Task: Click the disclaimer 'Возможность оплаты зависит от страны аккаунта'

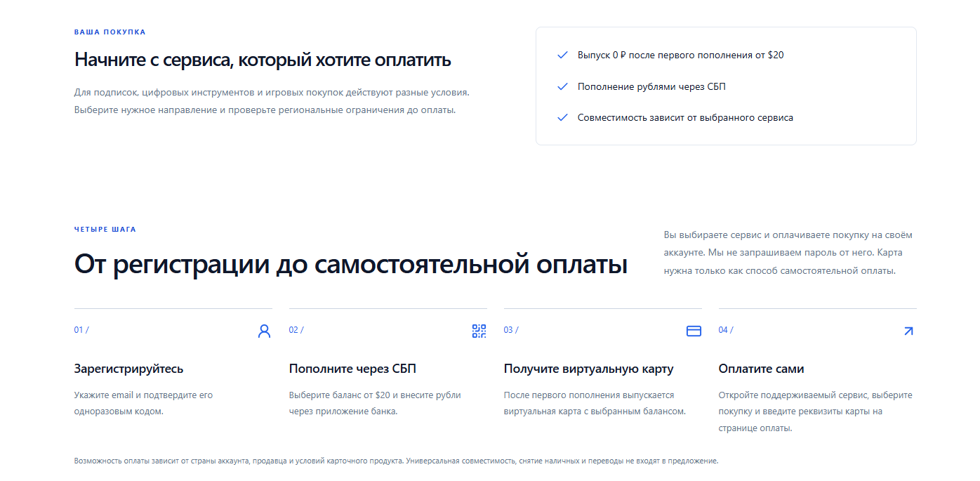Action: pyautogui.click(x=396, y=461)
